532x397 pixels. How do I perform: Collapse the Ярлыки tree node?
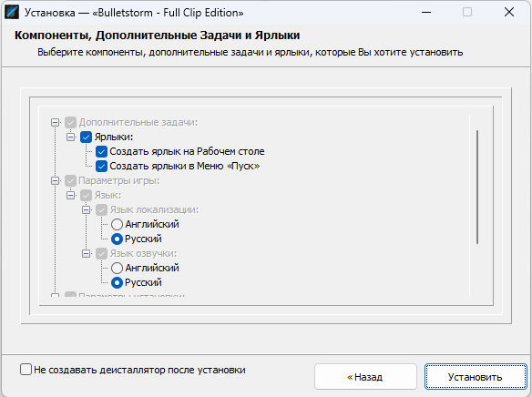pos(70,137)
